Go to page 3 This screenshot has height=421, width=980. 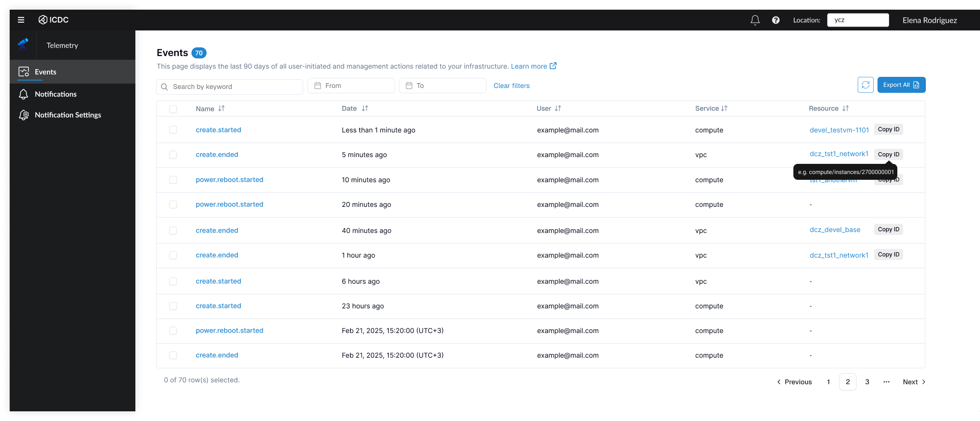[867, 382]
